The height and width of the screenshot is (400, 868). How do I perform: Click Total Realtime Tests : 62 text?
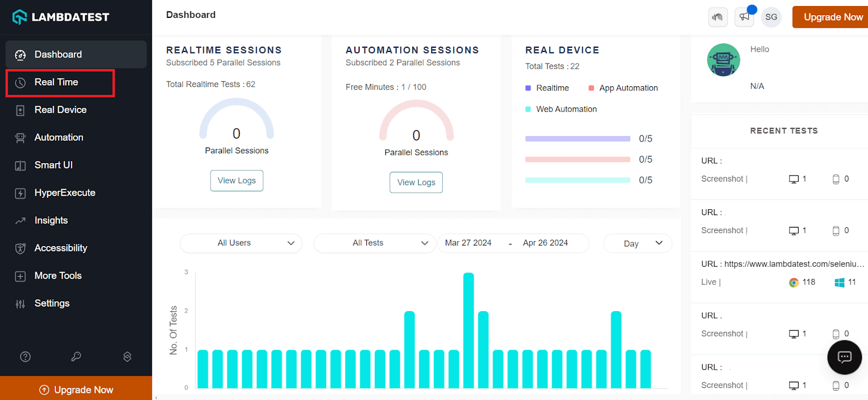(210, 84)
